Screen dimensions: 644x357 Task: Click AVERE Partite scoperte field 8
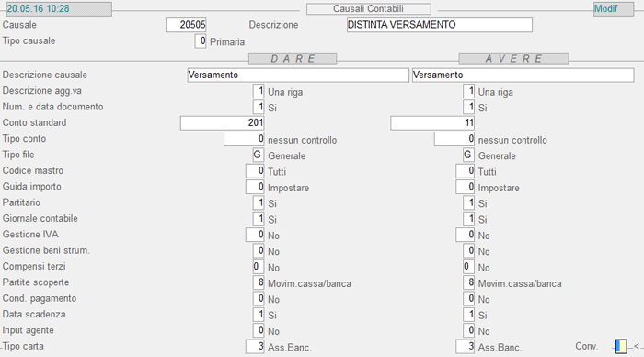coord(468,282)
